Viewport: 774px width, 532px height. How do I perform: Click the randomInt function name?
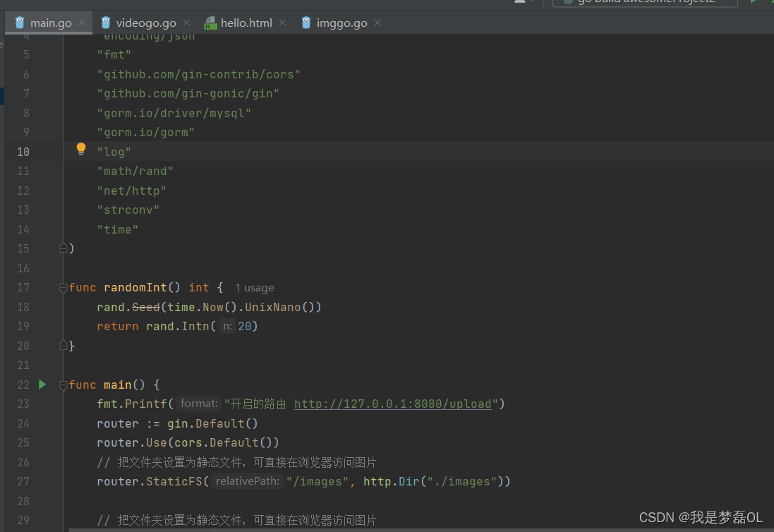pos(135,288)
